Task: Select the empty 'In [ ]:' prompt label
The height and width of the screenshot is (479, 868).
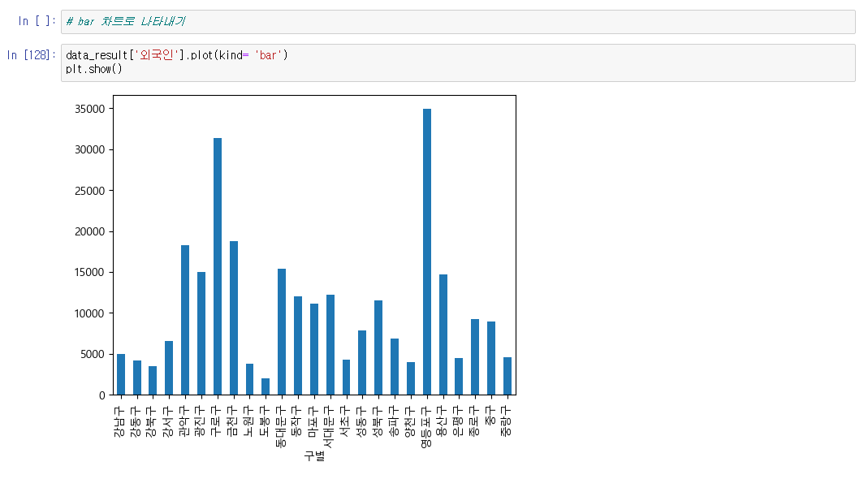Action: 37,21
